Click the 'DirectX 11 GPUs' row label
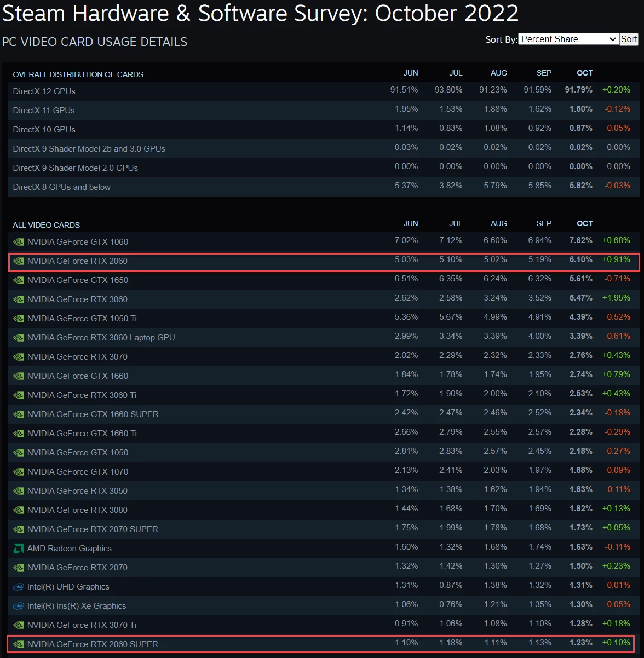Viewport: 644px width, 658px height. point(44,111)
